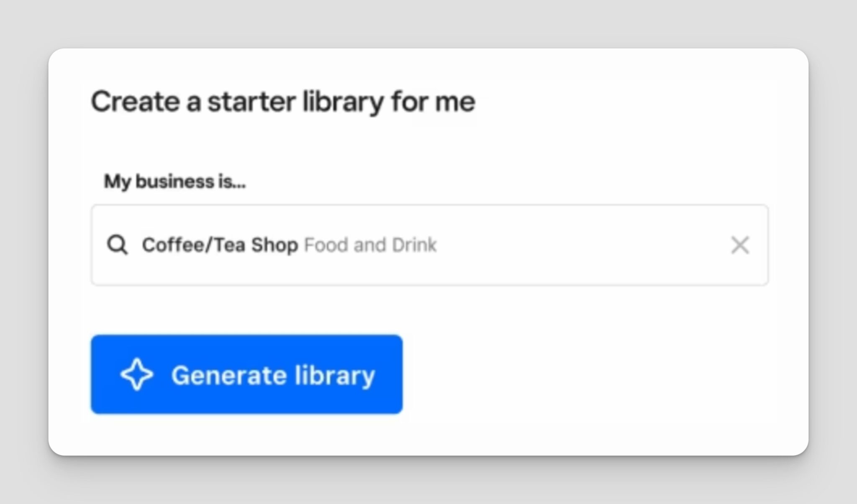This screenshot has width=857, height=504.
Task: Click the 'Create a starter library' heading
Action: 283,102
